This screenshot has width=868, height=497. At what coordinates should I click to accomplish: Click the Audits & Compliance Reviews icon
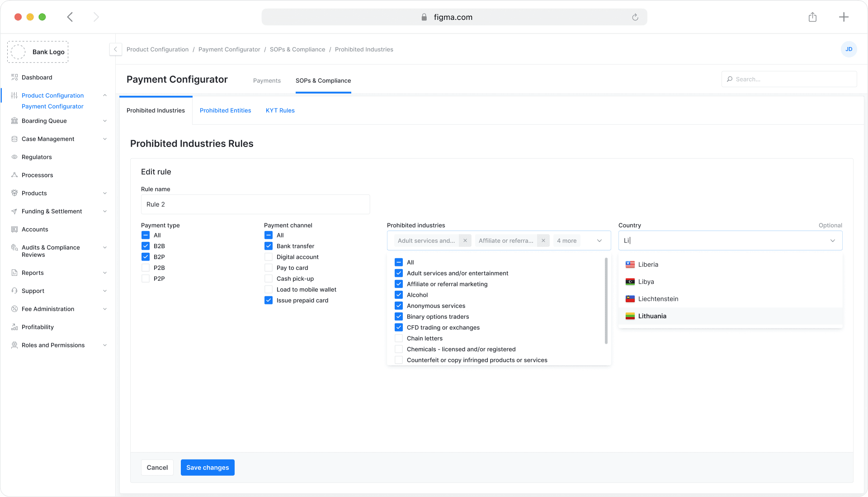pos(14,247)
